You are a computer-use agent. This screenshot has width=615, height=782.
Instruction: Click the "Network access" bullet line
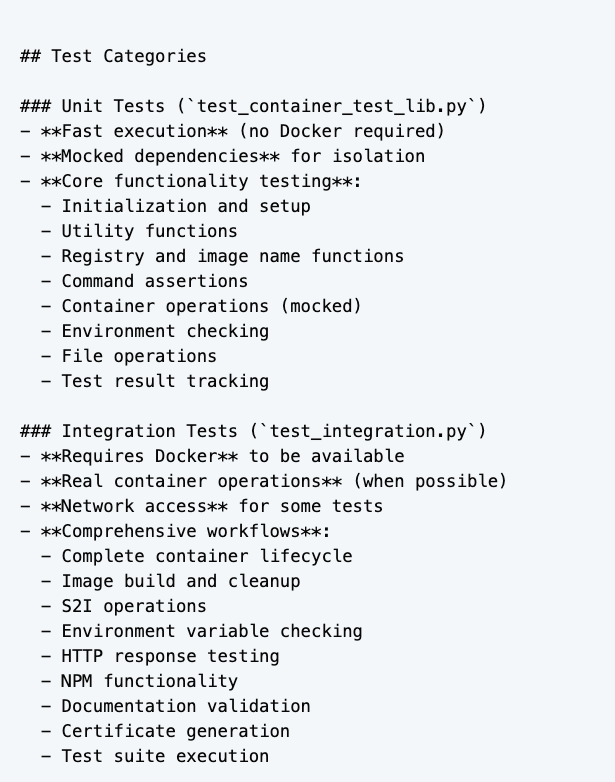(x=211, y=506)
